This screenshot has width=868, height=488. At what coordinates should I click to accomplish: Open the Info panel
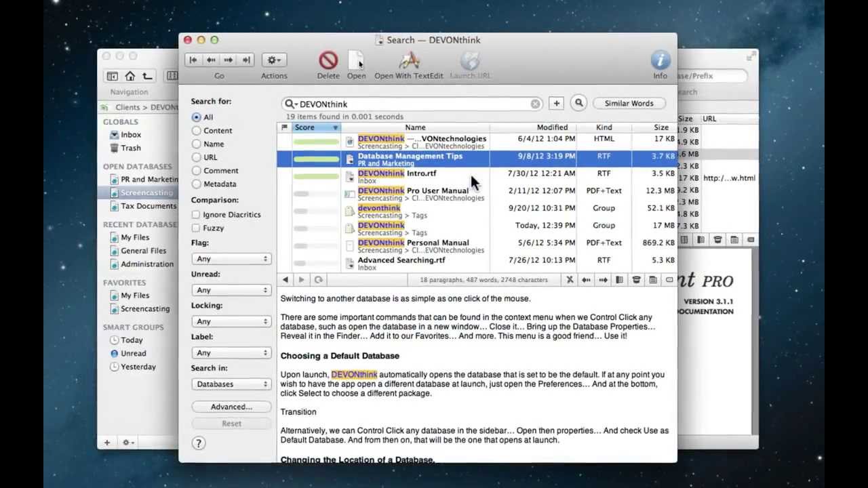pos(660,60)
